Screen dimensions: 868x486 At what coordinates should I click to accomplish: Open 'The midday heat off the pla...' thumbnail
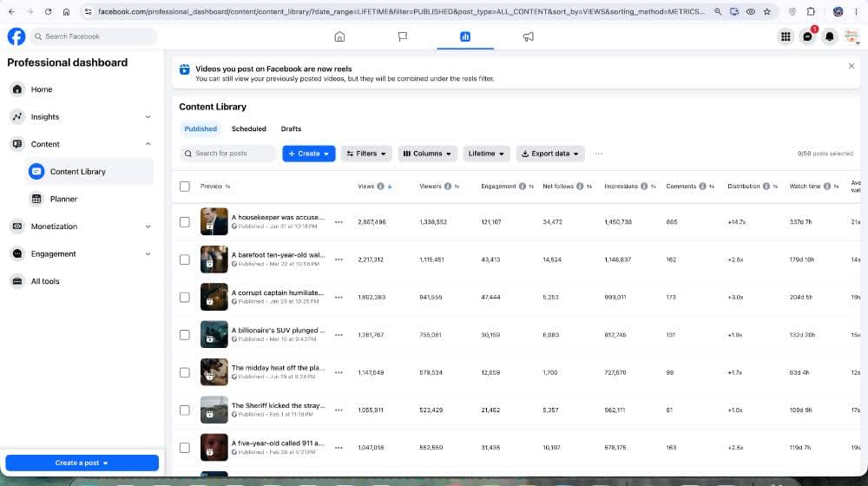point(214,372)
